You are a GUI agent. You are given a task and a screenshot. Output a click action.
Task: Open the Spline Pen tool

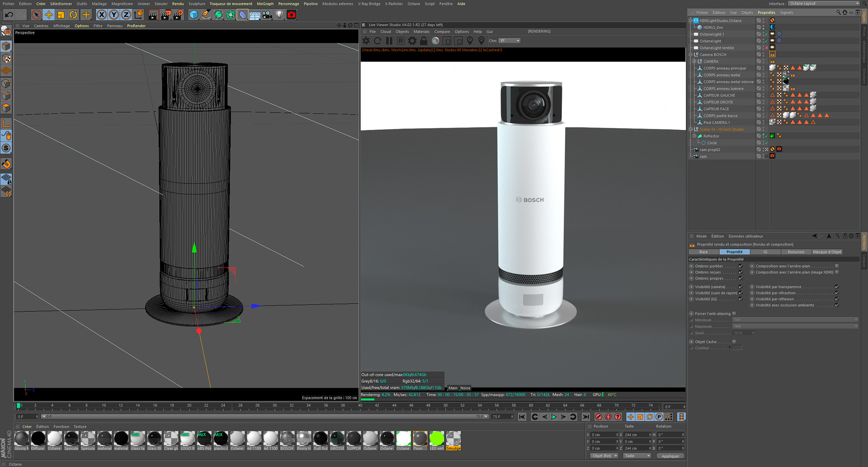206,15
